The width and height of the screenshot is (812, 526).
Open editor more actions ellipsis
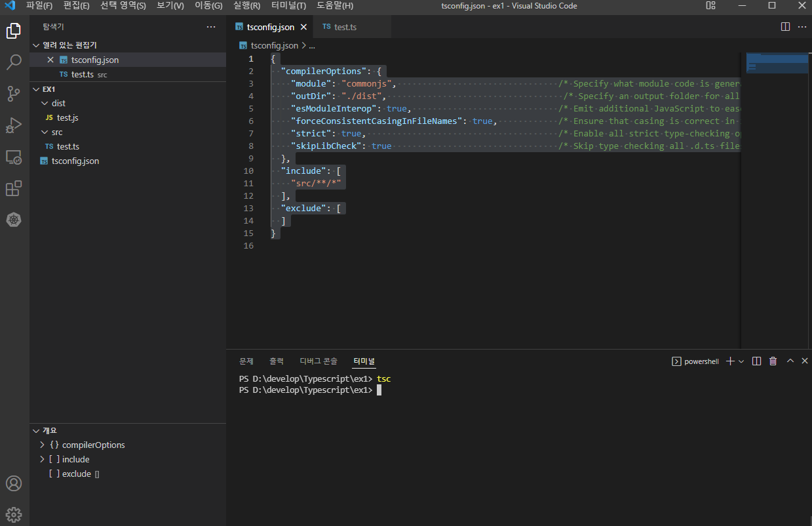[x=802, y=27]
